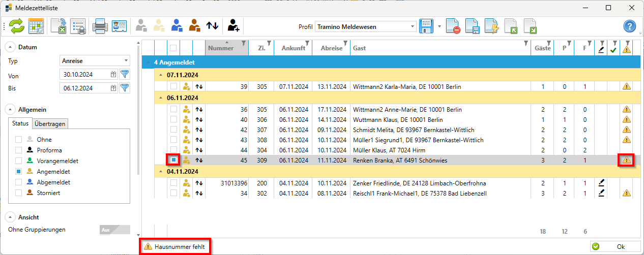Collapse the Ansicht section
The height and width of the screenshot is (255, 644).
(x=10, y=217)
